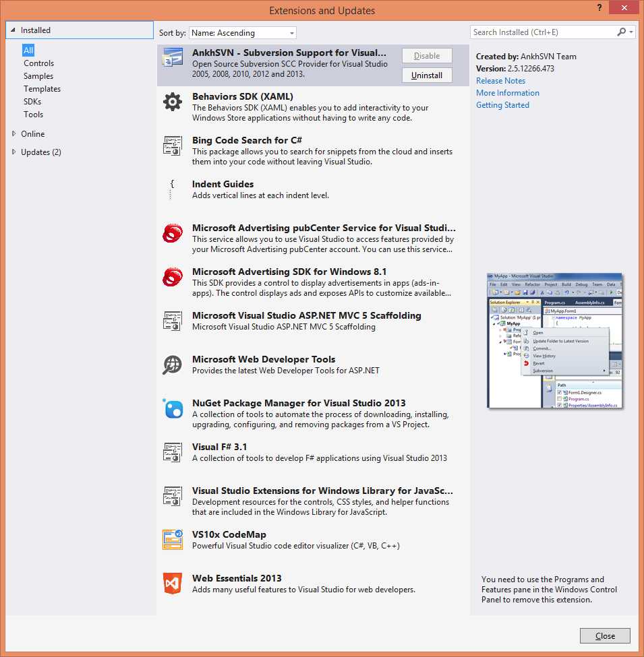
Task: Click the NuGet Package Manager icon
Action: pos(173,408)
